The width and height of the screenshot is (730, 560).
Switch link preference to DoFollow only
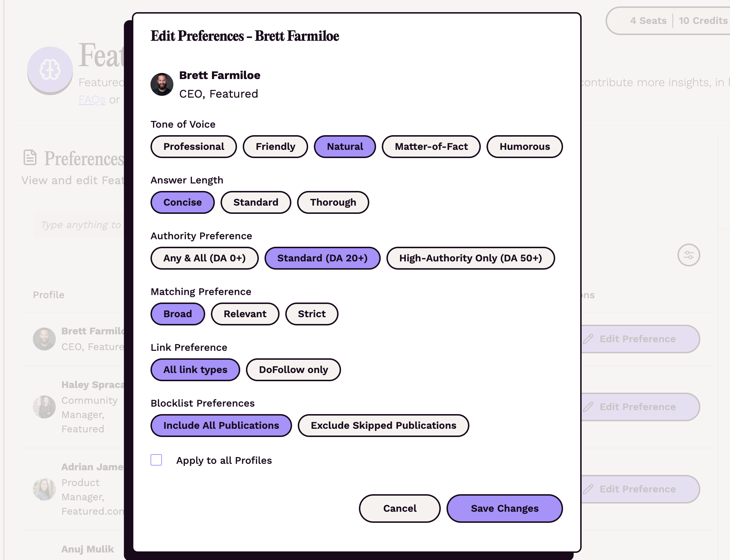293,370
